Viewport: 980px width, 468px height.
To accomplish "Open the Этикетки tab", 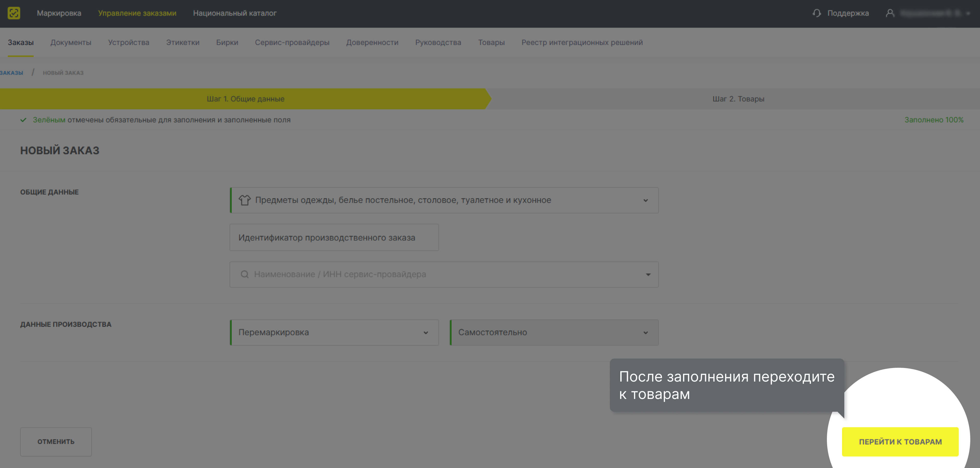I will click(183, 42).
